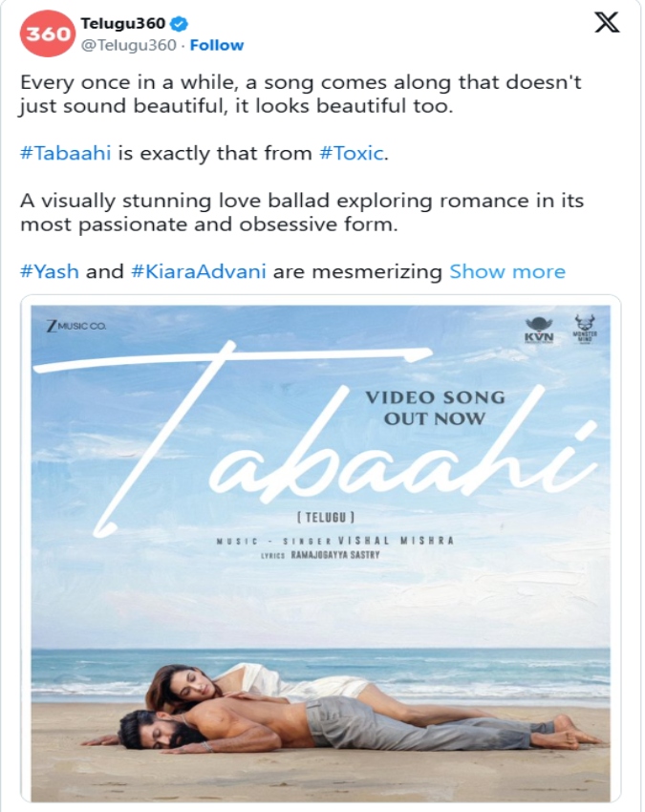Follow the Telugu360 account
The image size is (645, 812).
coord(217,46)
